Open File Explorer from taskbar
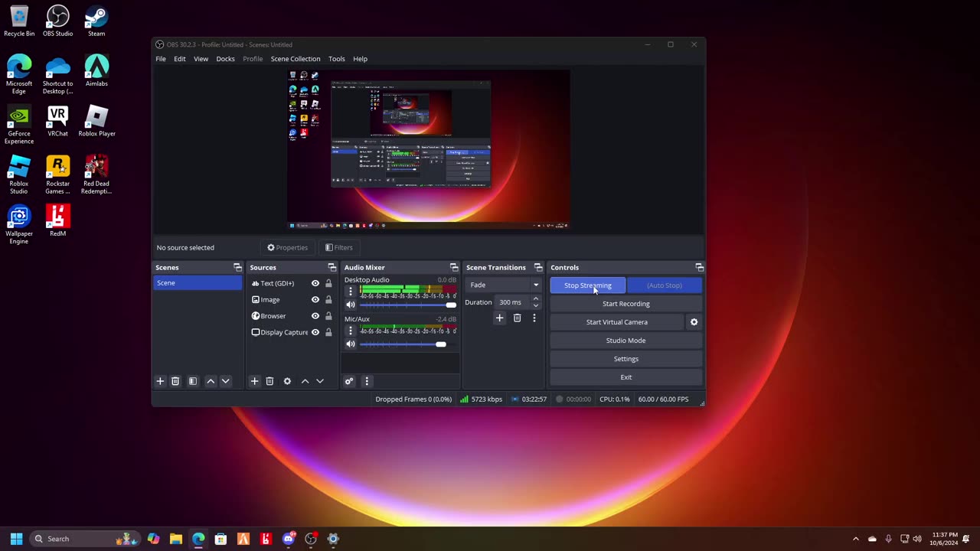Screen dimensions: 980x551 pos(176,539)
